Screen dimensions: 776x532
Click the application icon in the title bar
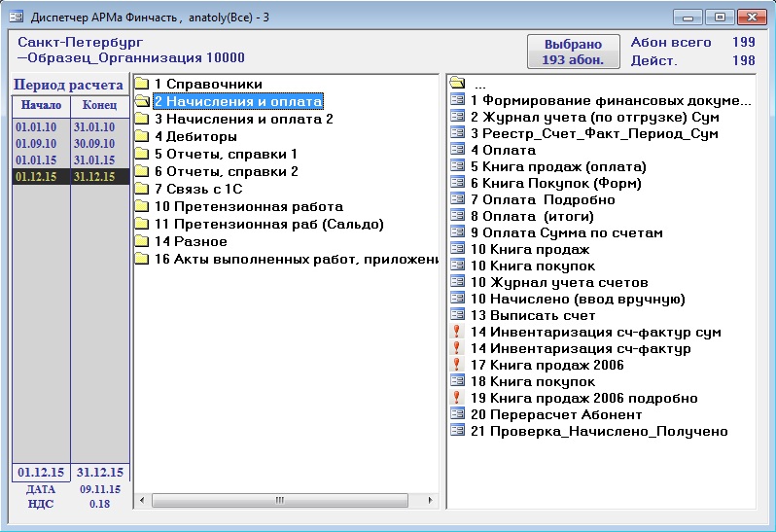[15, 17]
